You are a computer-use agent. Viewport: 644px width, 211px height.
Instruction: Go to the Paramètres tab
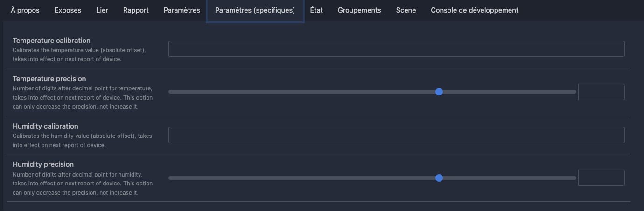[x=182, y=10]
